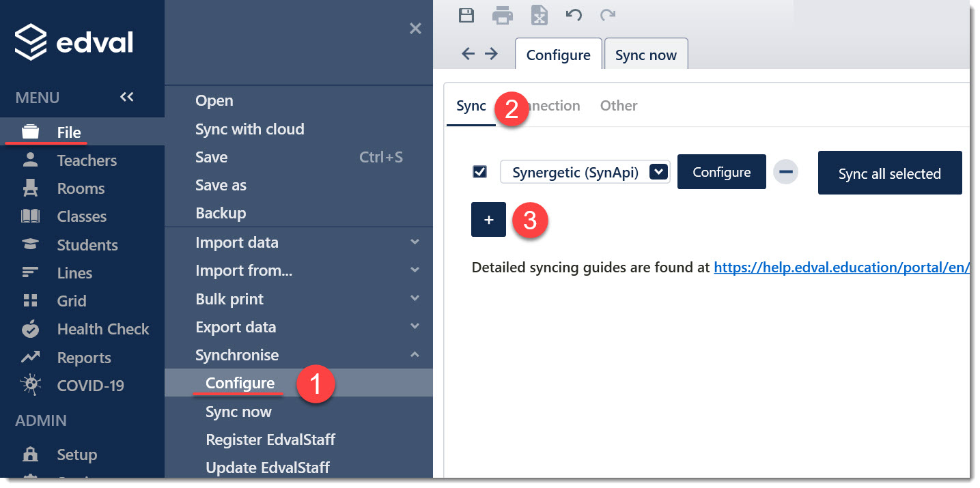The width and height of the screenshot is (980, 488).
Task: Click the printer icon in toolbar
Action: tap(503, 15)
